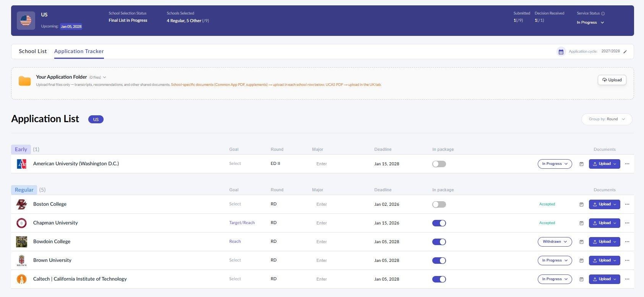The height and width of the screenshot is (297, 644).
Task: Enable In package toggle for Boston College
Action: pos(439,204)
